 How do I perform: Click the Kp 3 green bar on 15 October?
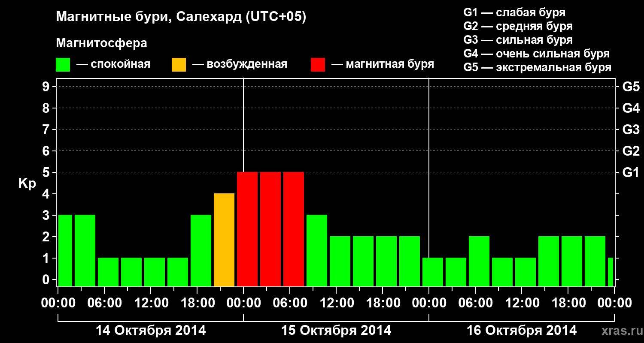point(317,250)
